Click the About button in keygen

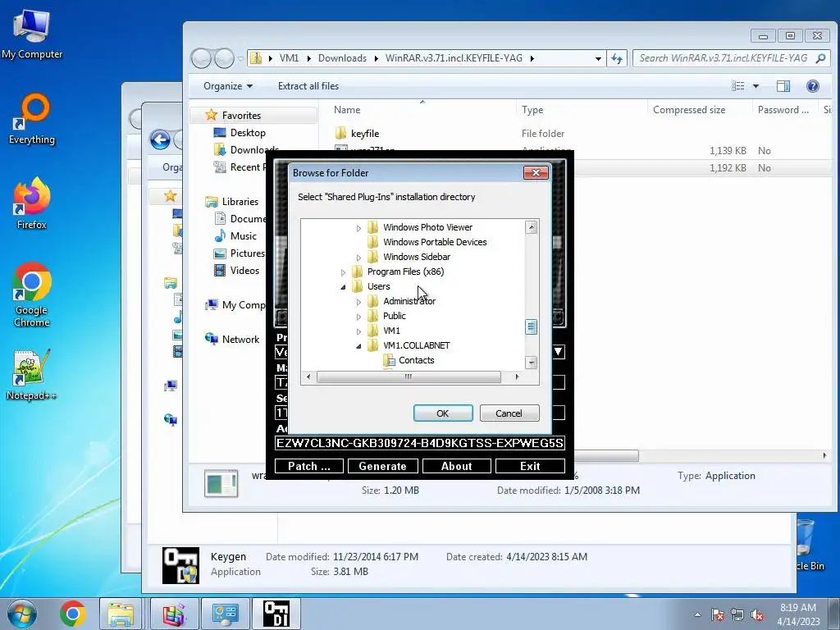click(x=456, y=466)
